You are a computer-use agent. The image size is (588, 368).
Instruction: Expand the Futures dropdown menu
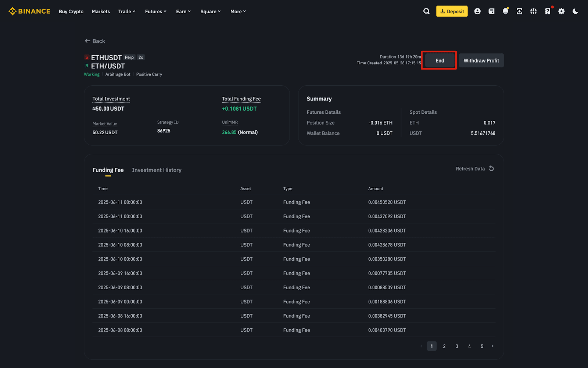coord(156,11)
